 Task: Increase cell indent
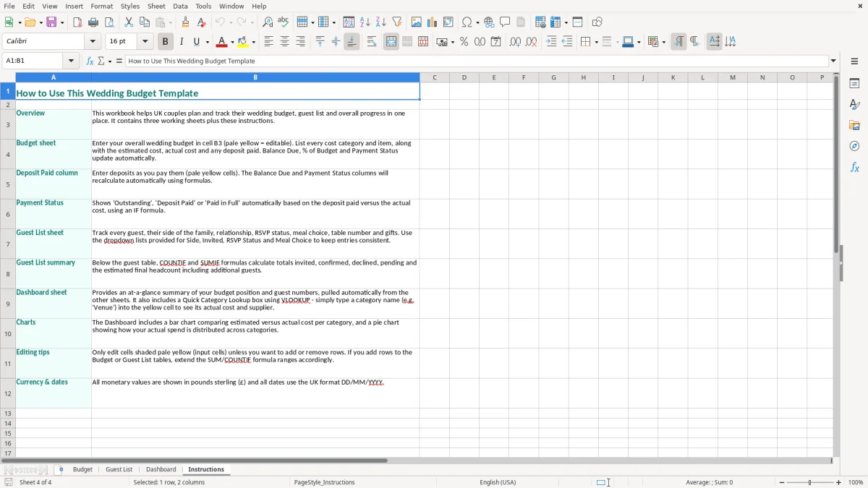click(551, 42)
